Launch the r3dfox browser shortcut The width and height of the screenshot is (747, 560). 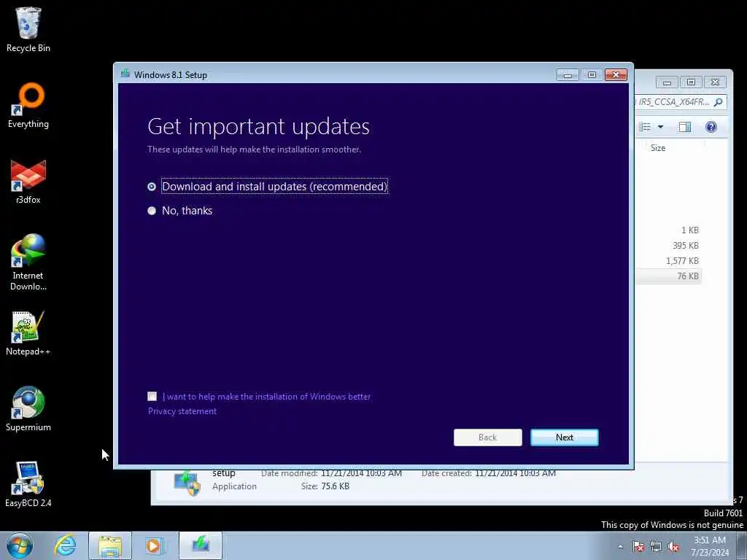[28, 182]
